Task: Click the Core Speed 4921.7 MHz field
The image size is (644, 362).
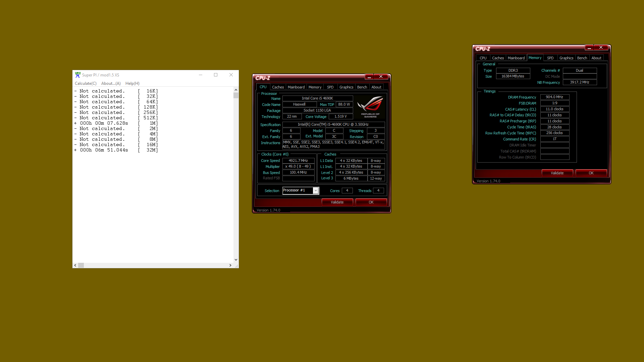Action: (x=298, y=161)
